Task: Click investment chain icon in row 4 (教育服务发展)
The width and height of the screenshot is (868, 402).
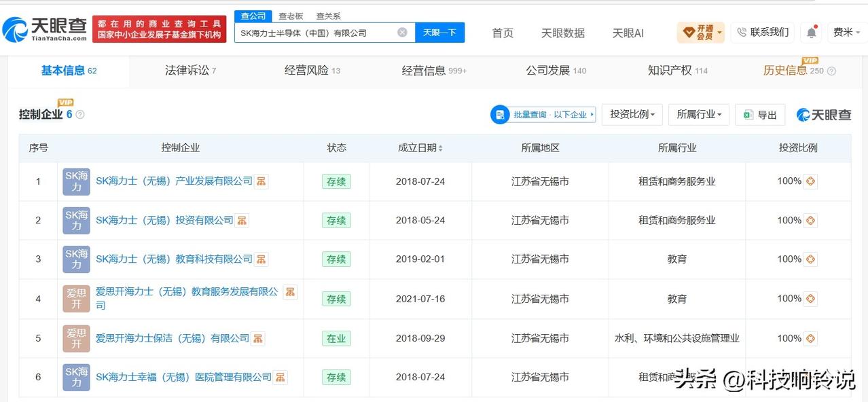Action: [x=810, y=299]
